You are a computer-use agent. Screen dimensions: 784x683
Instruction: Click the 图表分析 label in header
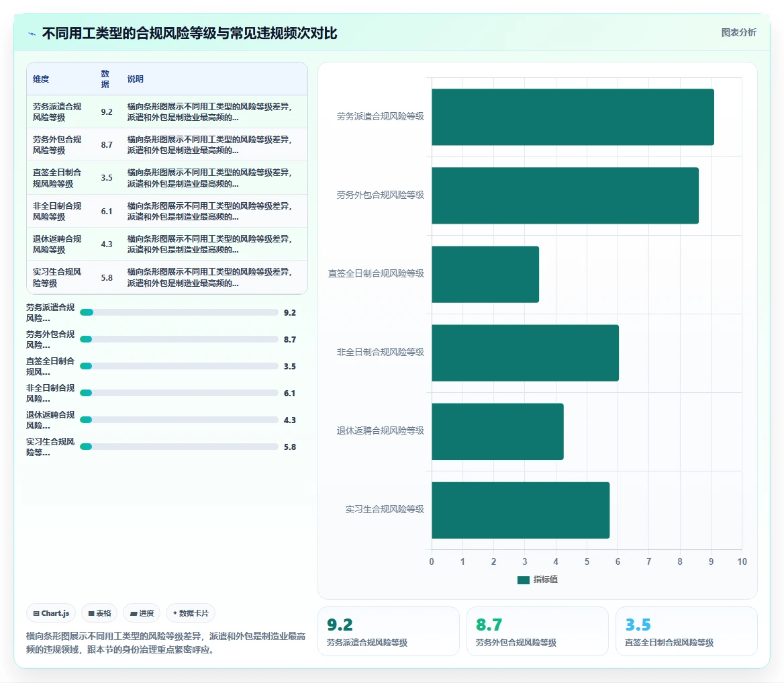pos(738,32)
